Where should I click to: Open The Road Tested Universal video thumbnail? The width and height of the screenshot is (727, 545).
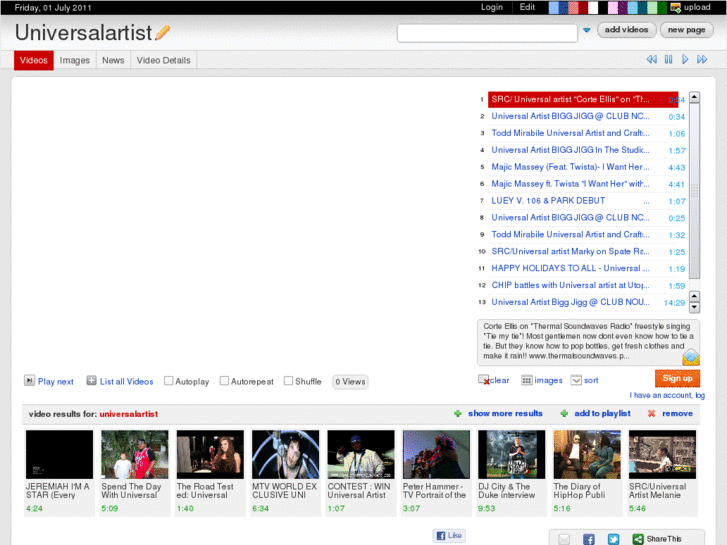point(210,454)
